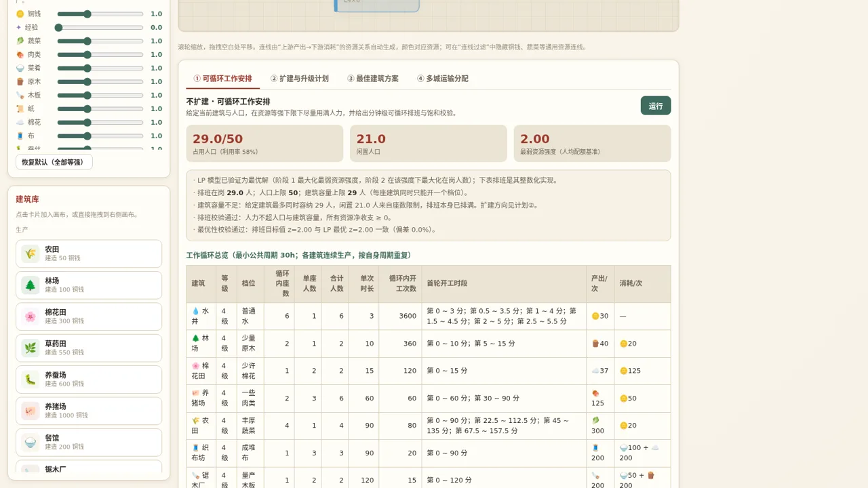Image resolution: width=868 pixels, height=488 pixels.
Task: Click the 运行 button
Action: [656, 106]
